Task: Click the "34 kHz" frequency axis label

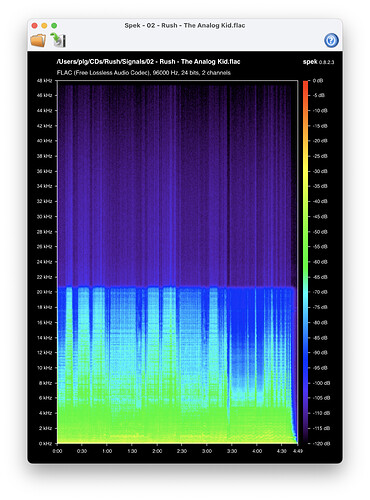Action: coord(45,186)
